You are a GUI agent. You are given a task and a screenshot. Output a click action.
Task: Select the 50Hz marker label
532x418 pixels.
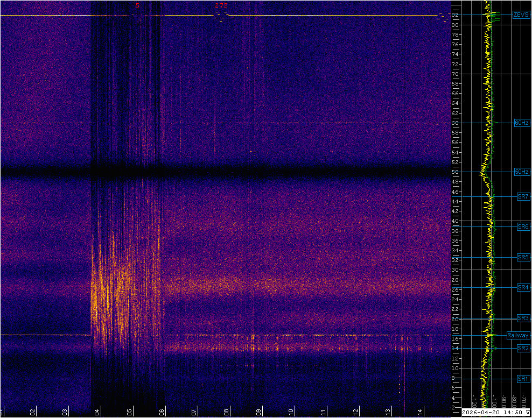pos(522,172)
